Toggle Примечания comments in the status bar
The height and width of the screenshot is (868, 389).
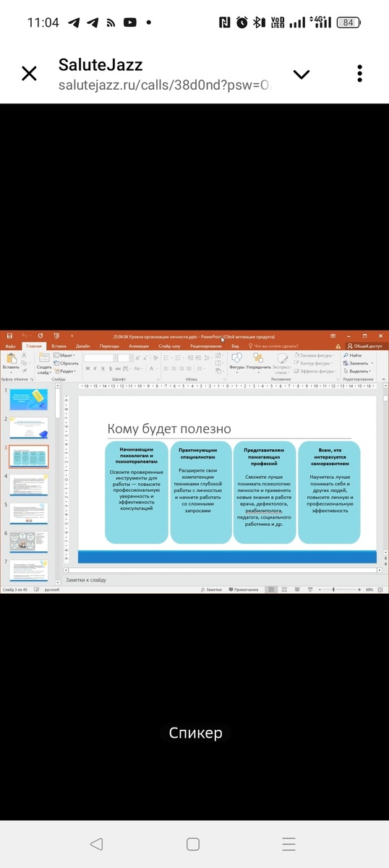point(244,590)
